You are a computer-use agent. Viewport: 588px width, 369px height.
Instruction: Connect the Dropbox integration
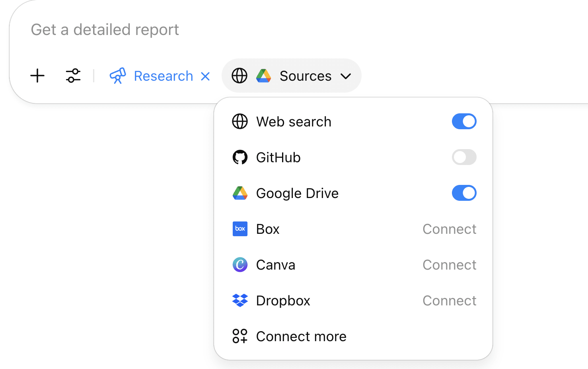pos(449,301)
